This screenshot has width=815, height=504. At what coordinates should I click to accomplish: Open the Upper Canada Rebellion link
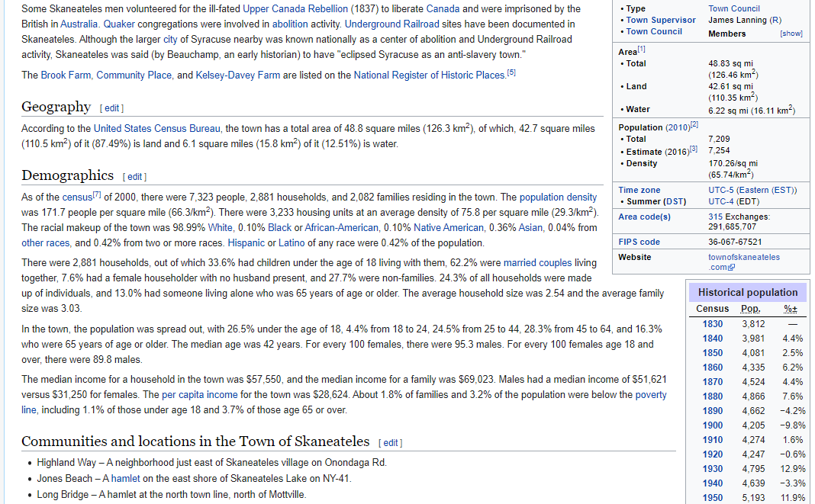point(295,9)
